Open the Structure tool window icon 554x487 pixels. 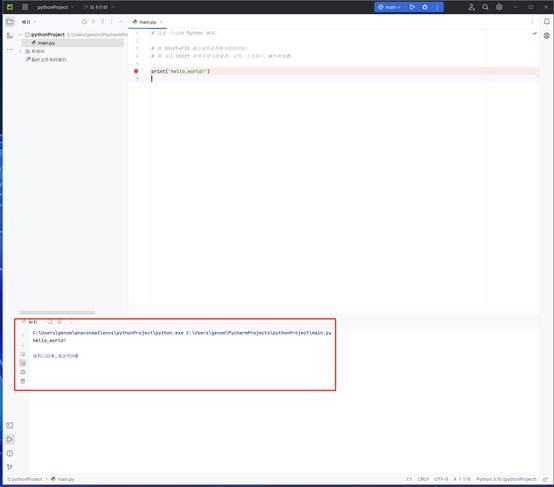[x=10, y=35]
